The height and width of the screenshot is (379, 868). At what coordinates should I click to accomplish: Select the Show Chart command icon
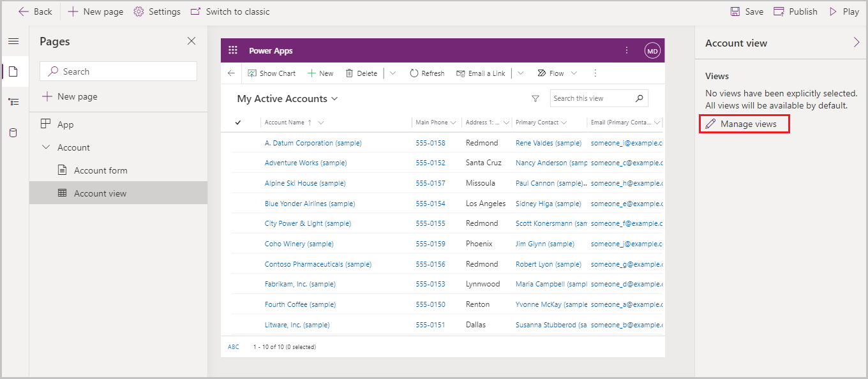click(252, 73)
